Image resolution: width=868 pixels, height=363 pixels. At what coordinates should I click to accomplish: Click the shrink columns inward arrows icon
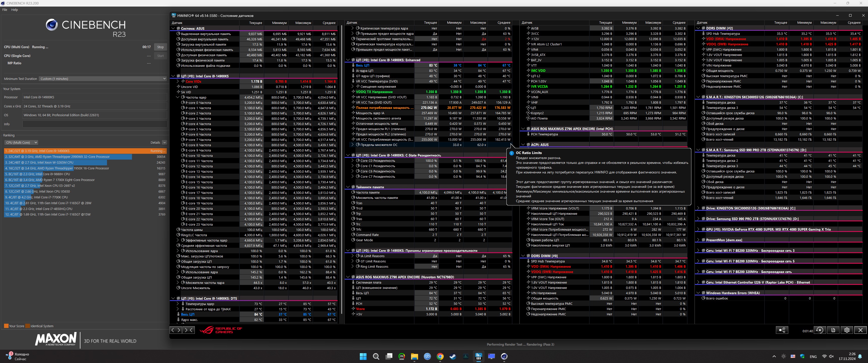(188, 330)
